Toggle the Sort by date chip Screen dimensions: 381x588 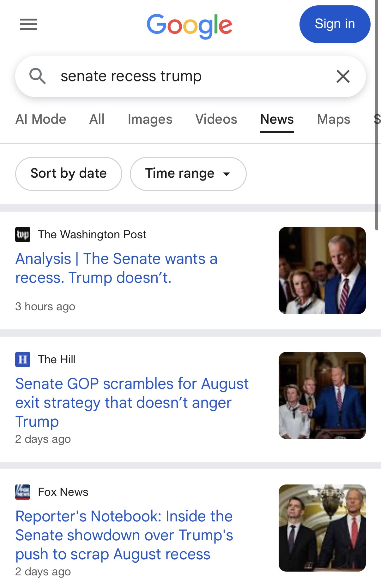69,174
